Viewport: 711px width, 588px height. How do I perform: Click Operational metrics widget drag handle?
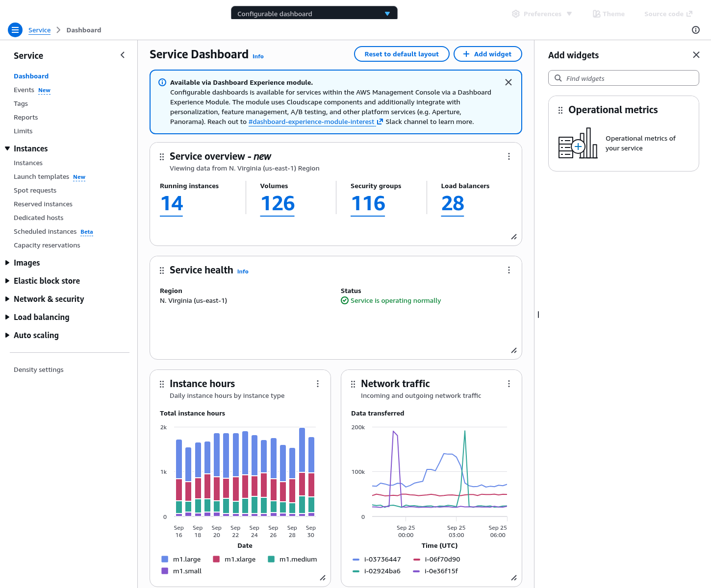[x=560, y=110]
